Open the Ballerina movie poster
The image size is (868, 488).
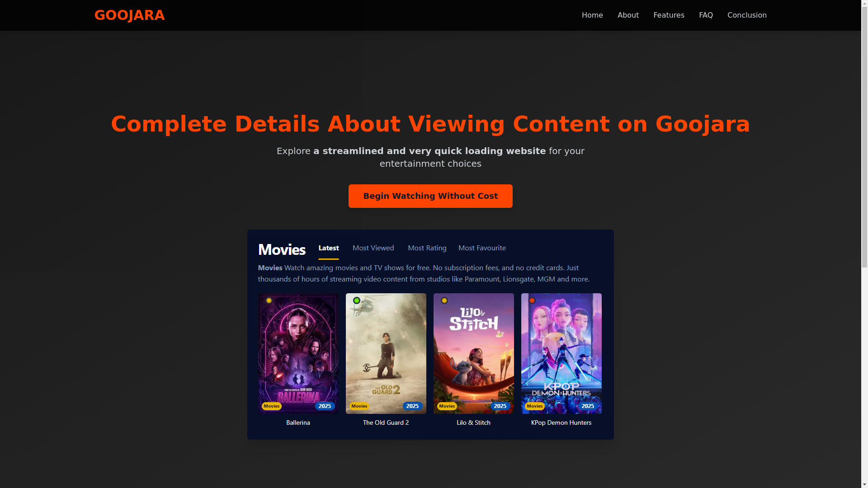click(x=298, y=353)
